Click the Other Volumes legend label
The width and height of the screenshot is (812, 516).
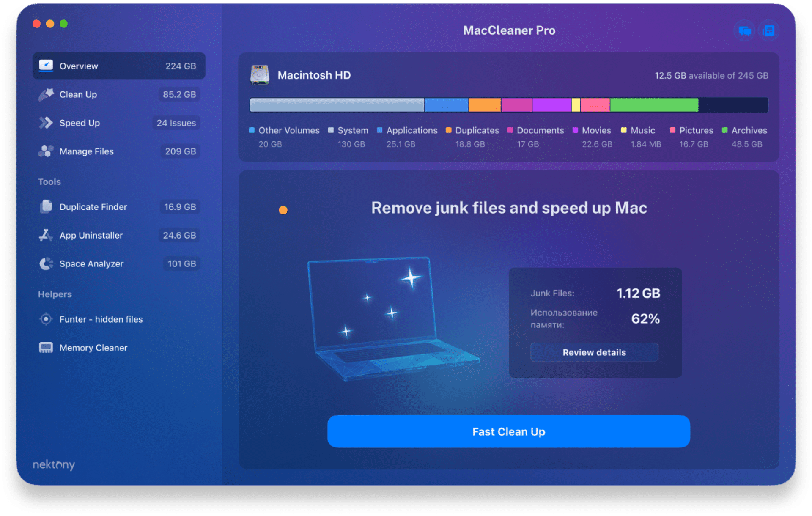(289, 130)
